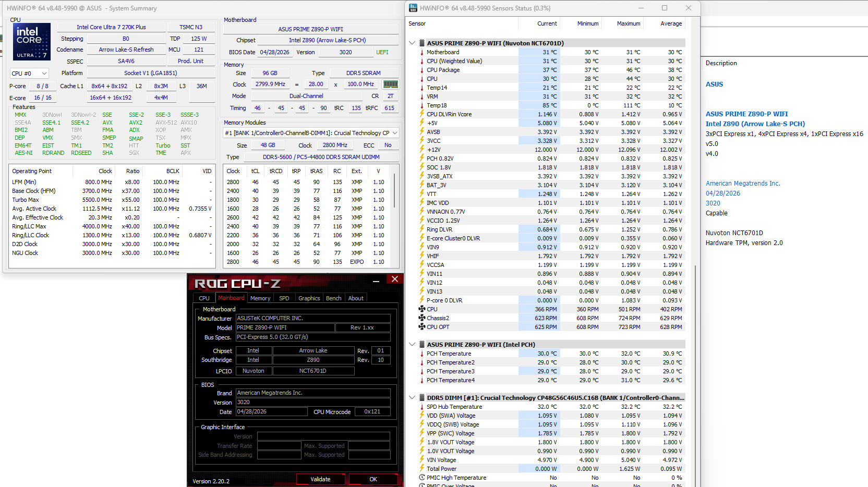Collapse the DDR5 DIMM sensor group
Screen dimensions: 868x487
pos(412,398)
